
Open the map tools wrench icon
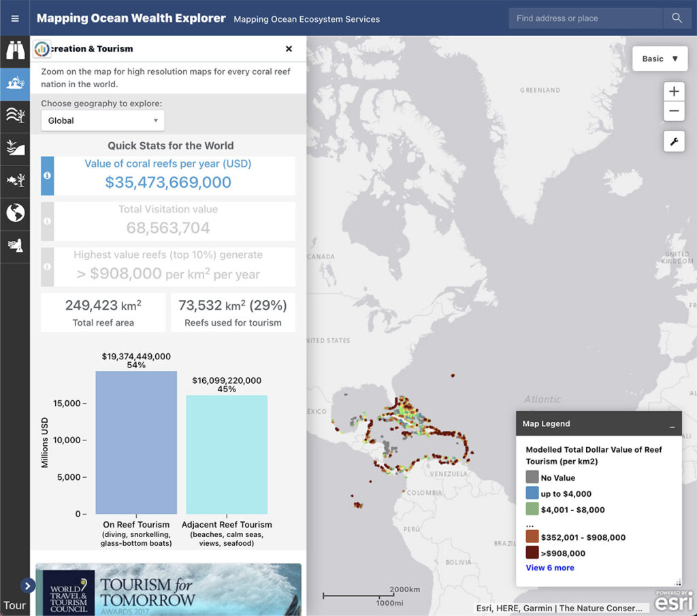(x=673, y=141)
